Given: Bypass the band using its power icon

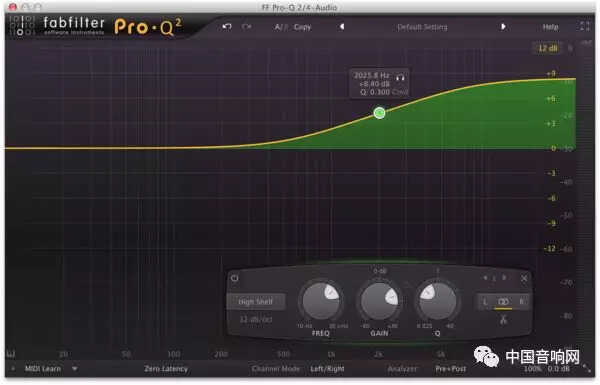Looking at the screenshot, I should tap(235, 278).
